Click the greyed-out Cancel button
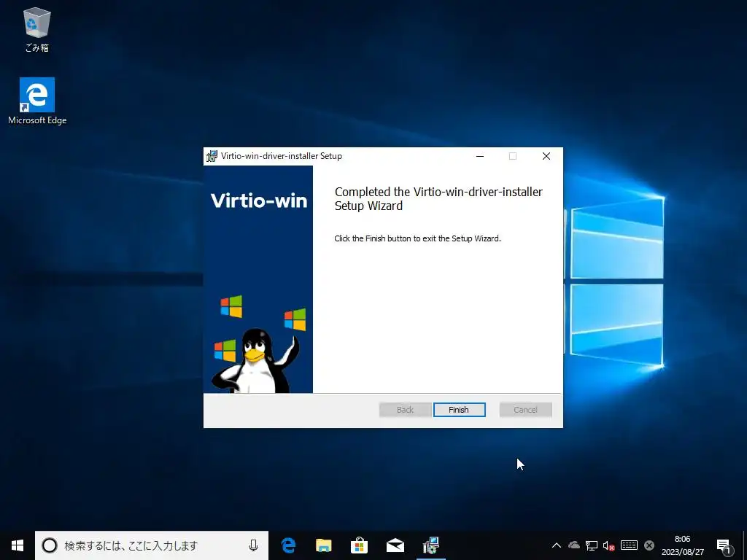The width and height of the screenshot is (747, 560). 525,410
